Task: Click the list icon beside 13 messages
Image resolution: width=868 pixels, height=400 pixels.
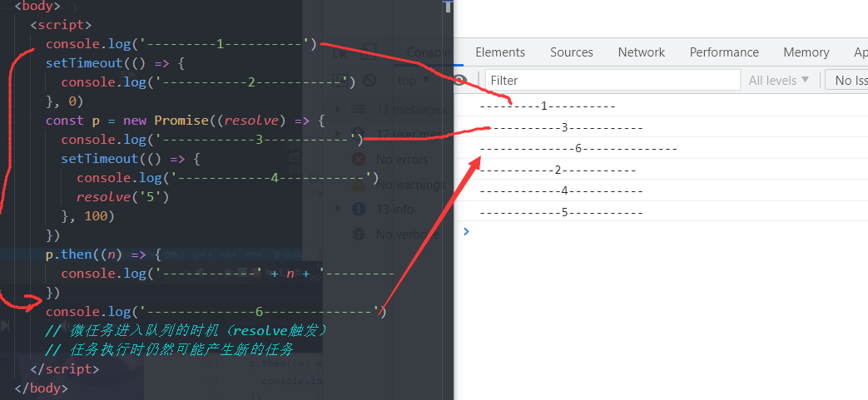Action: tap(359, 109)
